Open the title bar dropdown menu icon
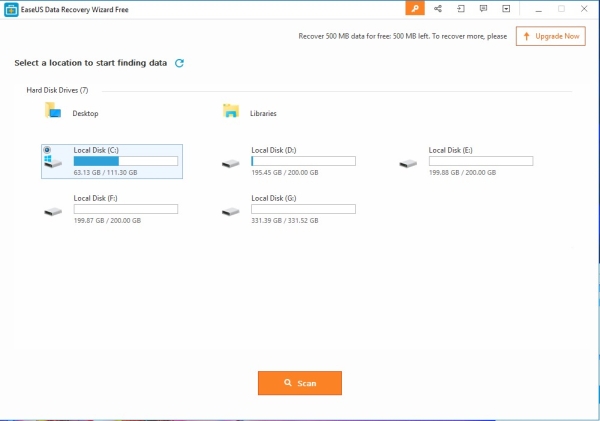This screenshot has width=600, height=421. coord(506,8)
